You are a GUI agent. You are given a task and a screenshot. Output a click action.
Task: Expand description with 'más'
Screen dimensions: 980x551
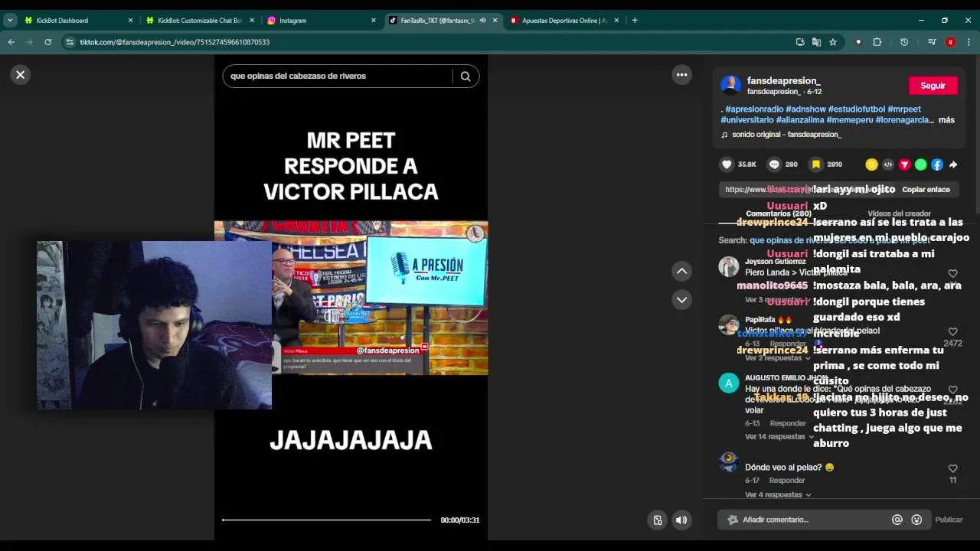click(x=946, y=120)
